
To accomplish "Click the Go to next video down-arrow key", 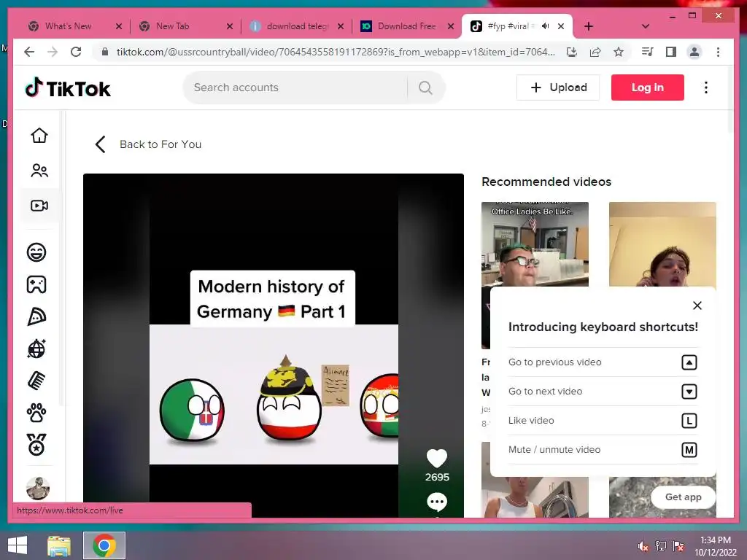I will (689, 392).
